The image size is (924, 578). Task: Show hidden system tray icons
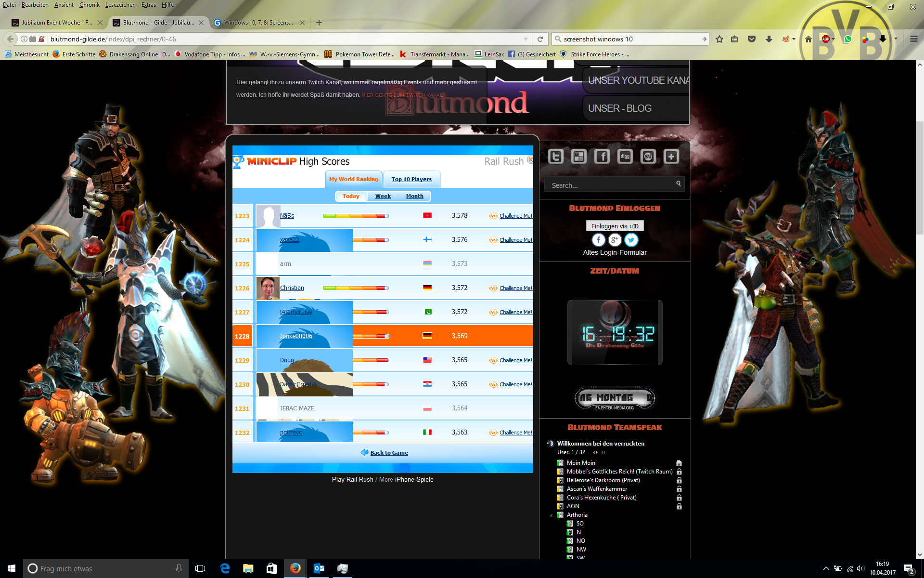(x=826, y=568)
